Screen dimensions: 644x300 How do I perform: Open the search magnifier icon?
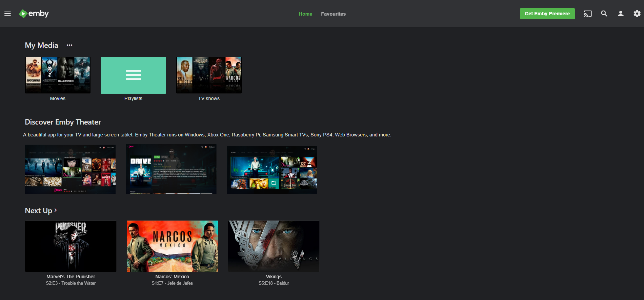pos(604,14)
